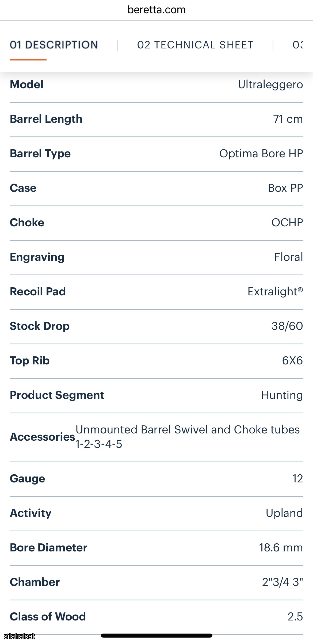Tap the beretta.com address bar

coord(156,10)
